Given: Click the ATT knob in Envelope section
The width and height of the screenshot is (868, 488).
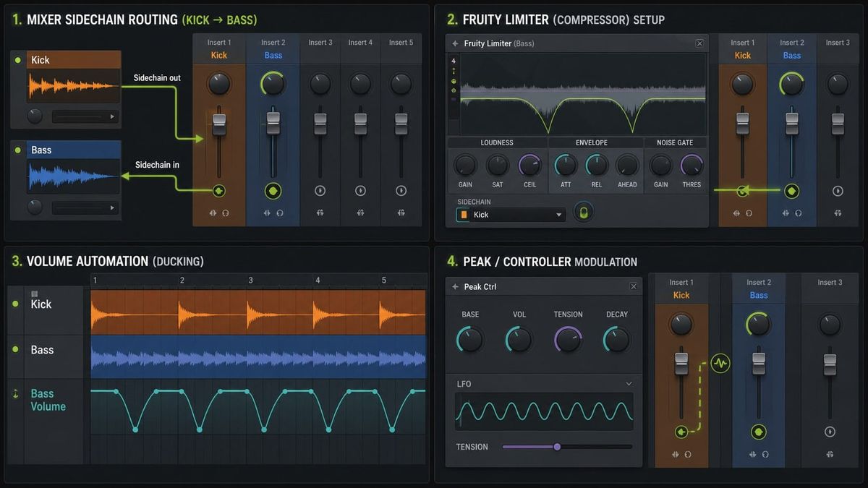Looking at the screenshot, I should tap(566, 166).
